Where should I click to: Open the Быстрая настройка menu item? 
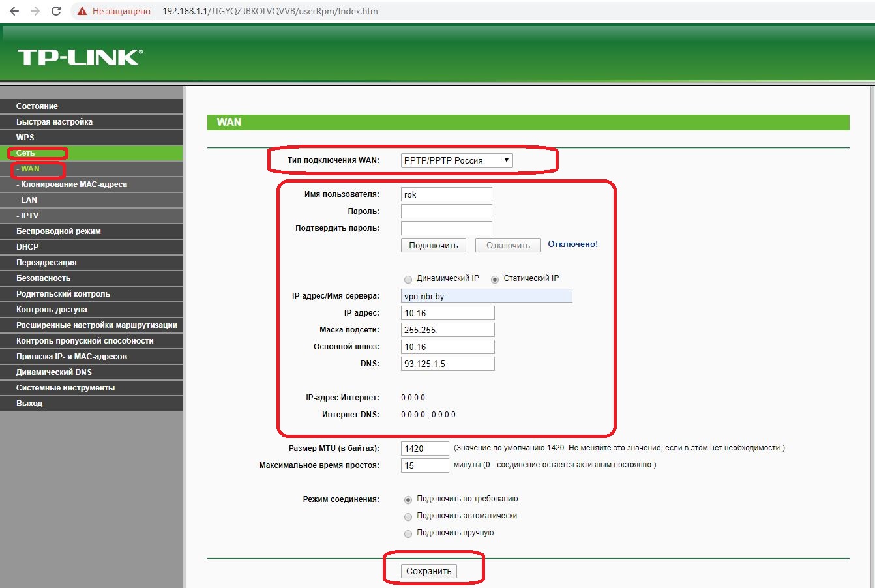click(91, 122)
